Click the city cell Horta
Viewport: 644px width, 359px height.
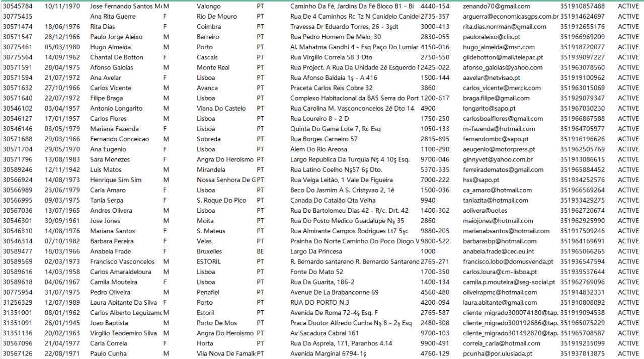[205, 343]
